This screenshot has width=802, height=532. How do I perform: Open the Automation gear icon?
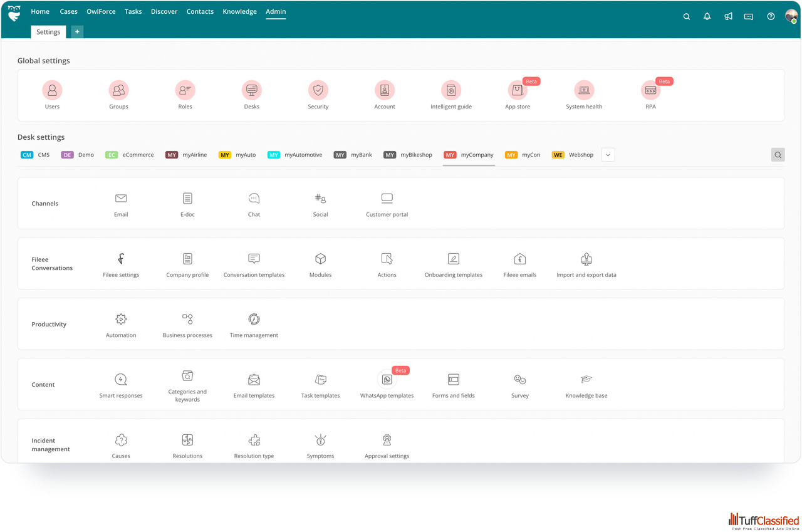tap(121, 319)
